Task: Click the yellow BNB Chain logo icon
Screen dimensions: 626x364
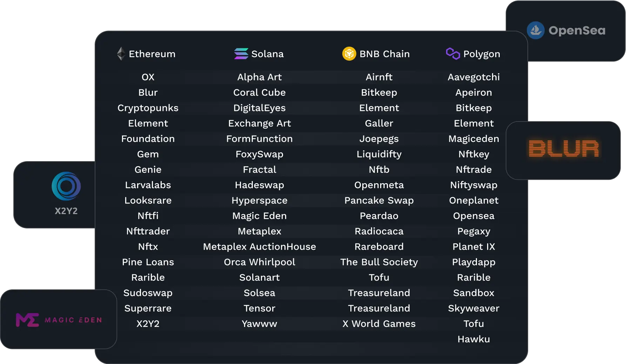Action: (x=349, y=54)
